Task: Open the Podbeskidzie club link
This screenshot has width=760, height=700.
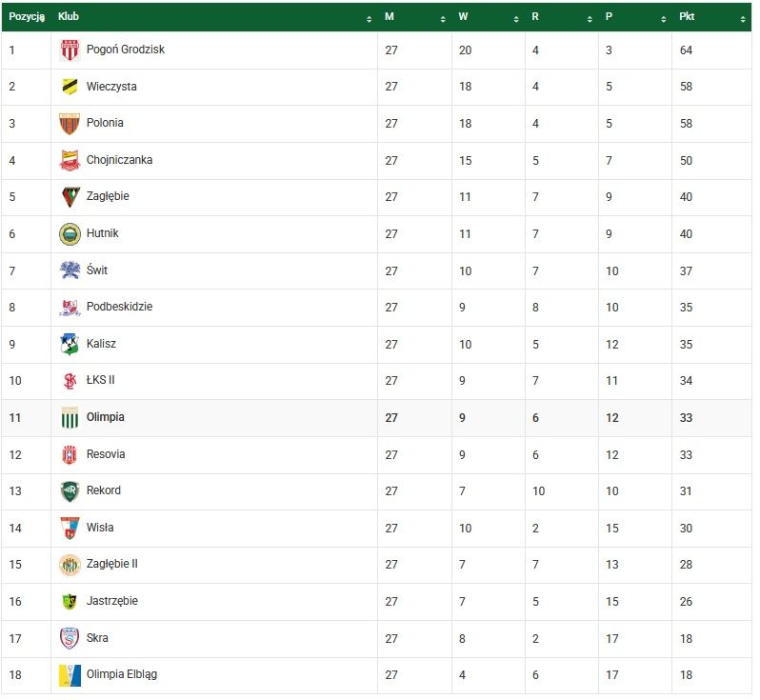Action: 119,307
